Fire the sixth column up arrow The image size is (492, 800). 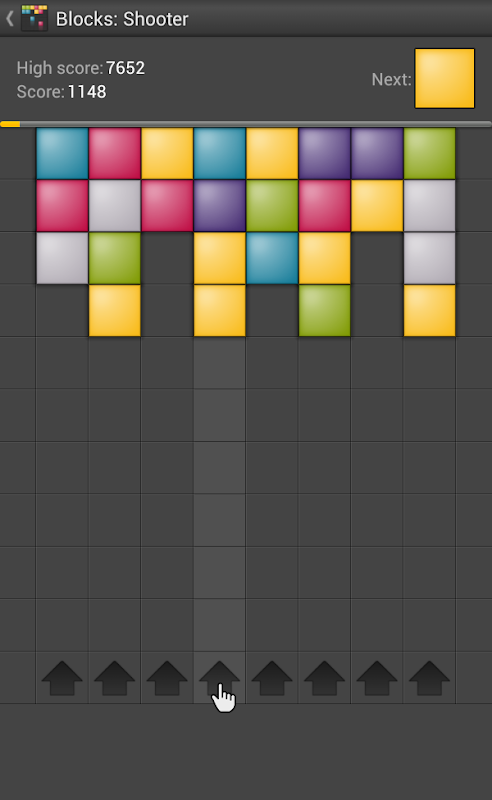325,678
